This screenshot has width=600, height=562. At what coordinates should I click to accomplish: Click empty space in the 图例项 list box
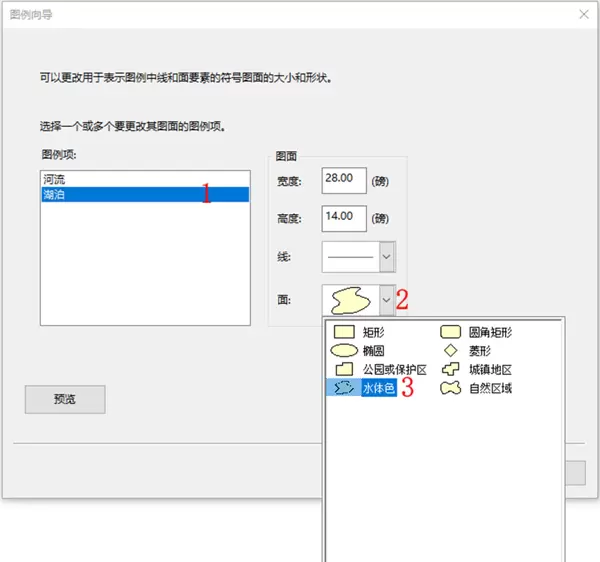click(144, 270)
